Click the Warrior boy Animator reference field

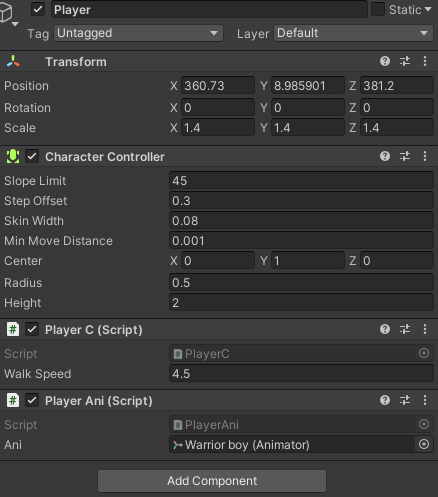[x=292, y=444]
